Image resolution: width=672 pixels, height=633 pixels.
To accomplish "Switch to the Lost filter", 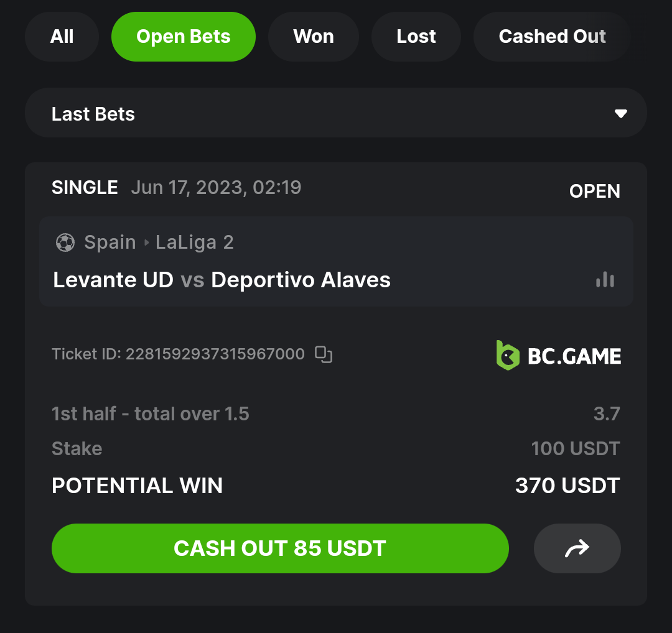I will (416, 37).
